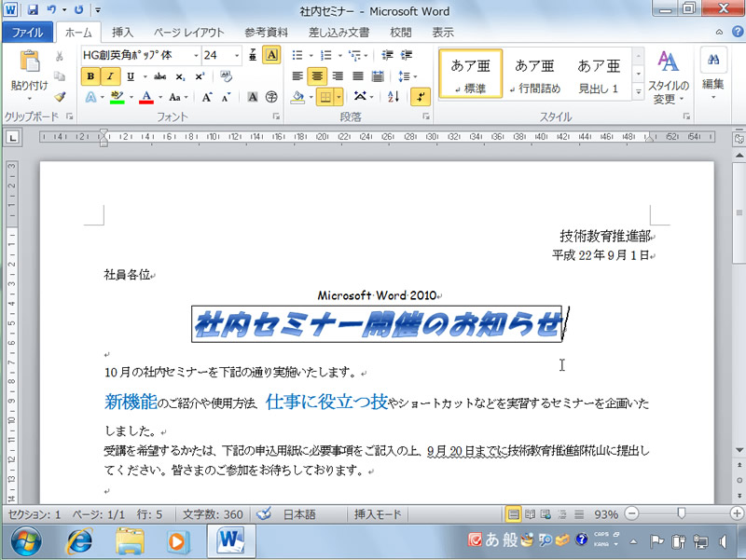Open line spacing dropdown
The height and width of the screenshot is (560, 746).
tap(408, 76)
